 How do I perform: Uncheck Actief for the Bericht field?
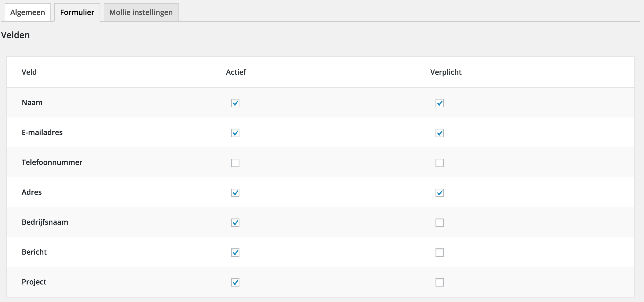tap(235, 253)
